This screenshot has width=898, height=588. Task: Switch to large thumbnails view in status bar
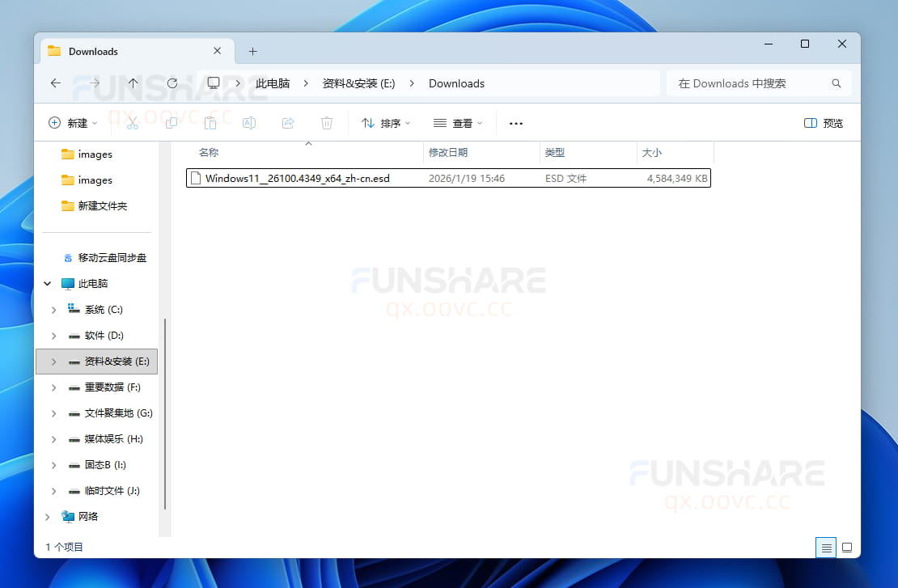click(847, 548)
